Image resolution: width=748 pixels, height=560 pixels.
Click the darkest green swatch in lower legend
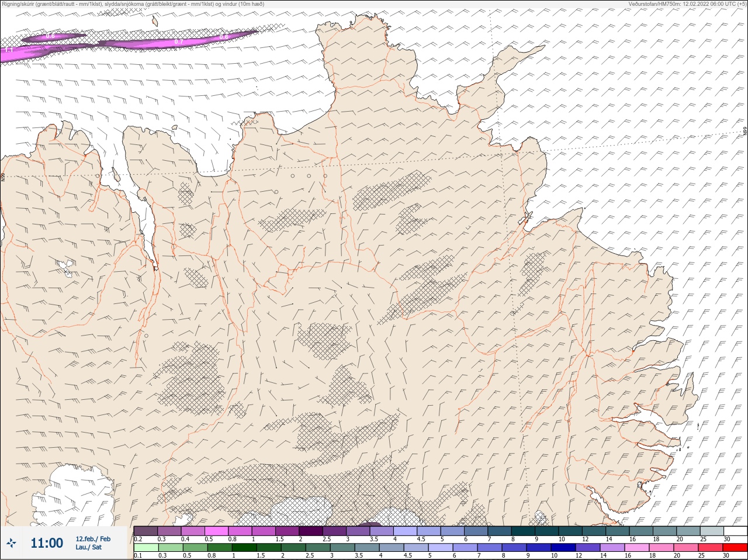click(x=244, y=548)
